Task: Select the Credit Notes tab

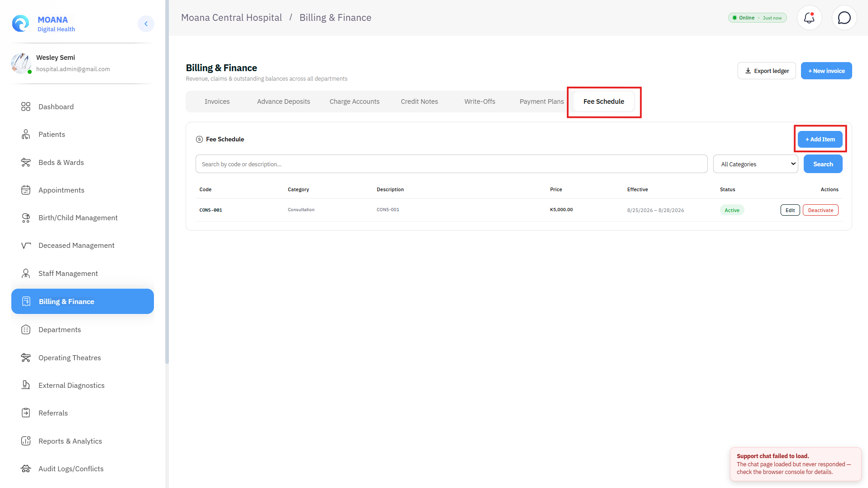Action: (x=419, y=101)
